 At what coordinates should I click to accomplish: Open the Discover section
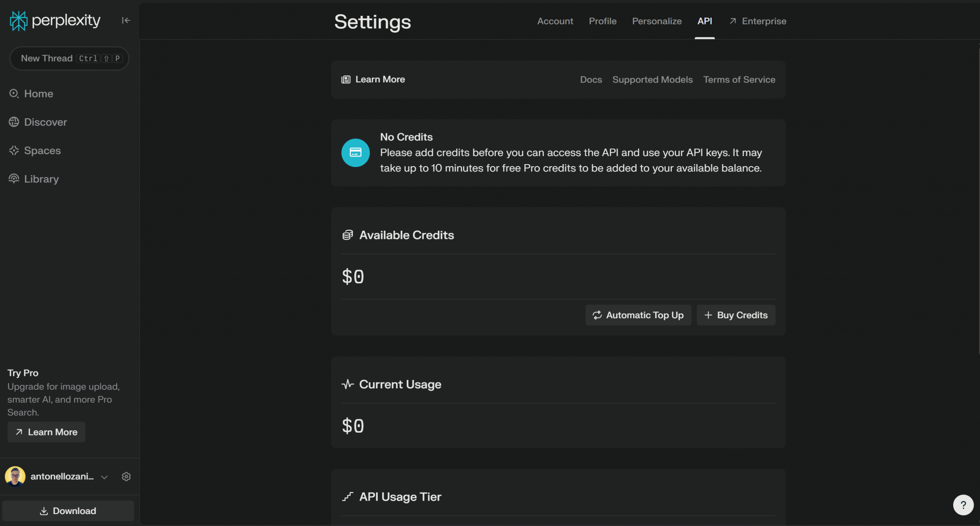(x=45, y=122)
